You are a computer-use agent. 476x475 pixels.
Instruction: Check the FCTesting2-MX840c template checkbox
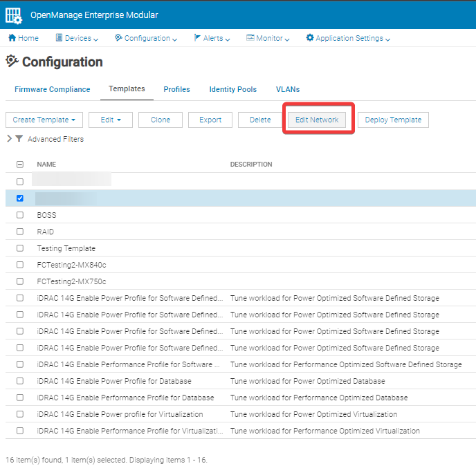click(x=19, y=265)
